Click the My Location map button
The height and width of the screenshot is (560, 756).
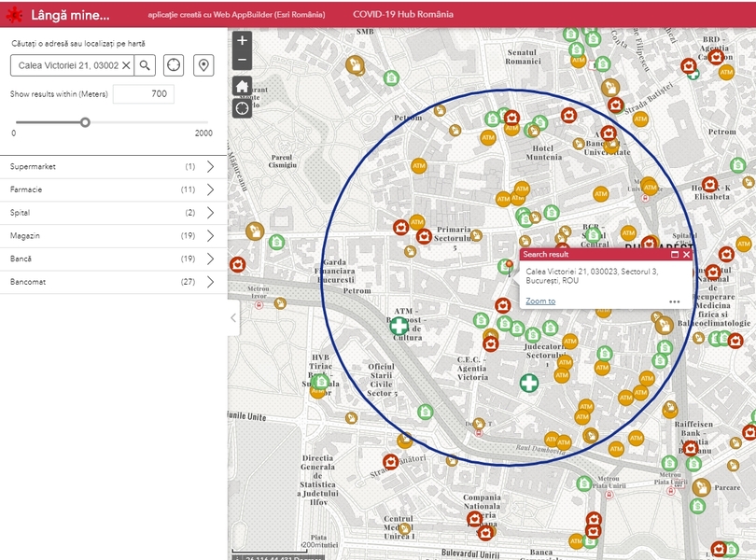click(x=243, y=108)
